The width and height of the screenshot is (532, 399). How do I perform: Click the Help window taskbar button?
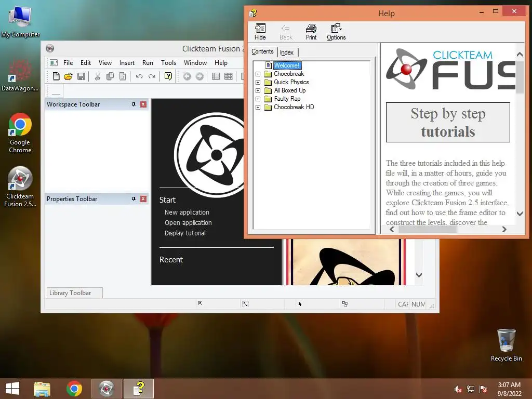coord(139,389)
